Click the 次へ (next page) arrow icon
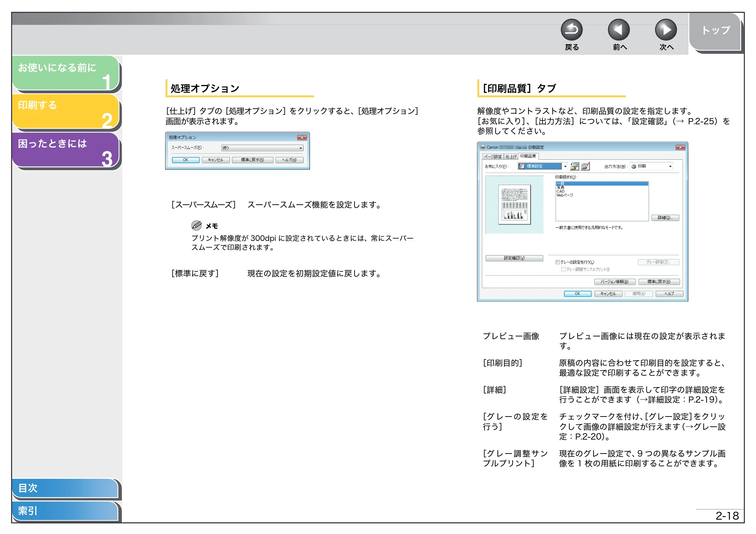 coord(666,30)
